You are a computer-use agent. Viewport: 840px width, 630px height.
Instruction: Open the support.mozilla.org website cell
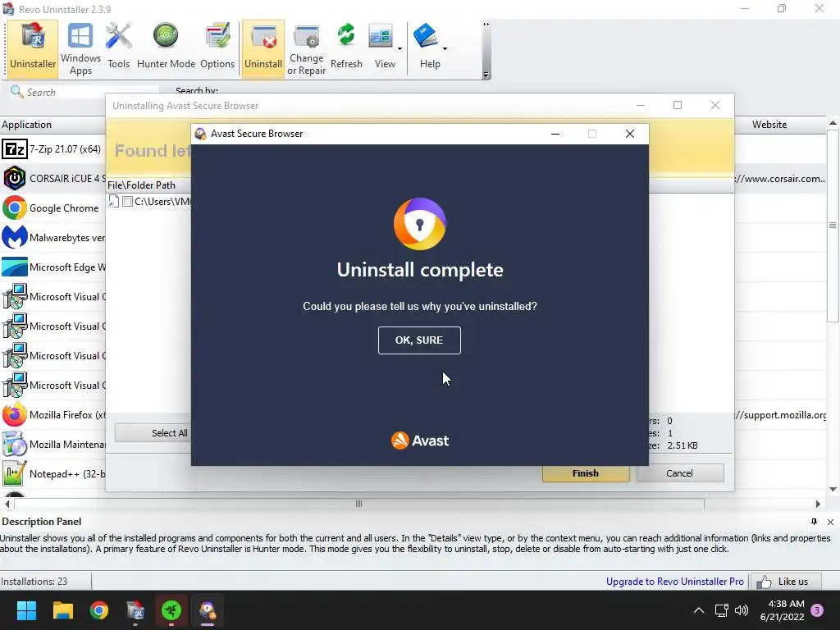click(781, 414)
